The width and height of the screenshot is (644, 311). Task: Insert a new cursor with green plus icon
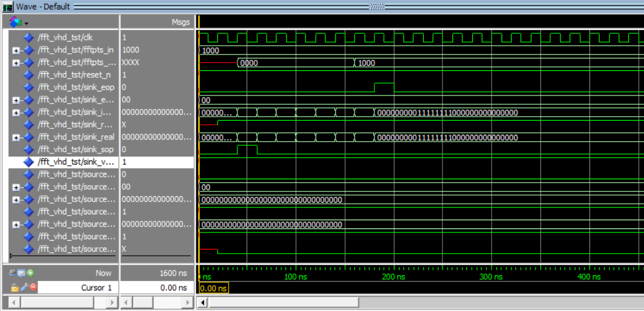click(30, 272)
